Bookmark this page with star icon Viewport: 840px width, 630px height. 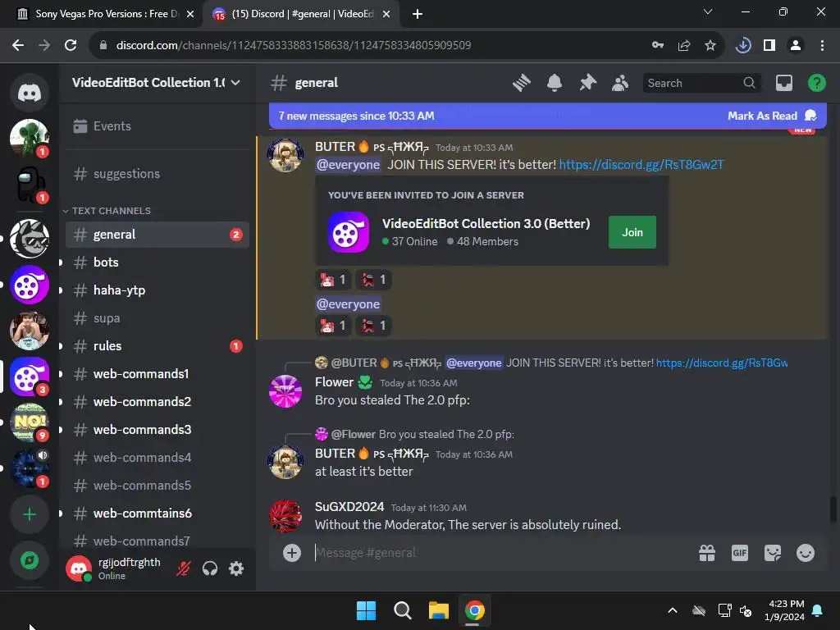[710, 45]
